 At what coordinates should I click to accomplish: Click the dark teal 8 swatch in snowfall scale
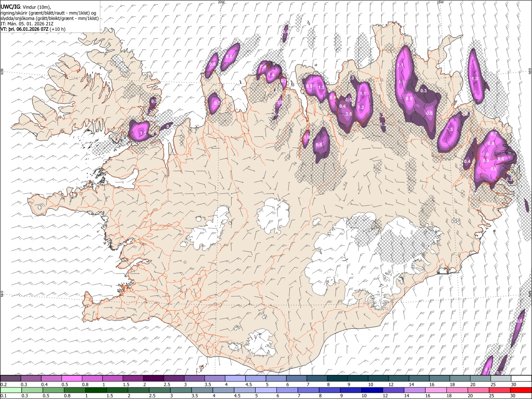click(x=337, y=379)
